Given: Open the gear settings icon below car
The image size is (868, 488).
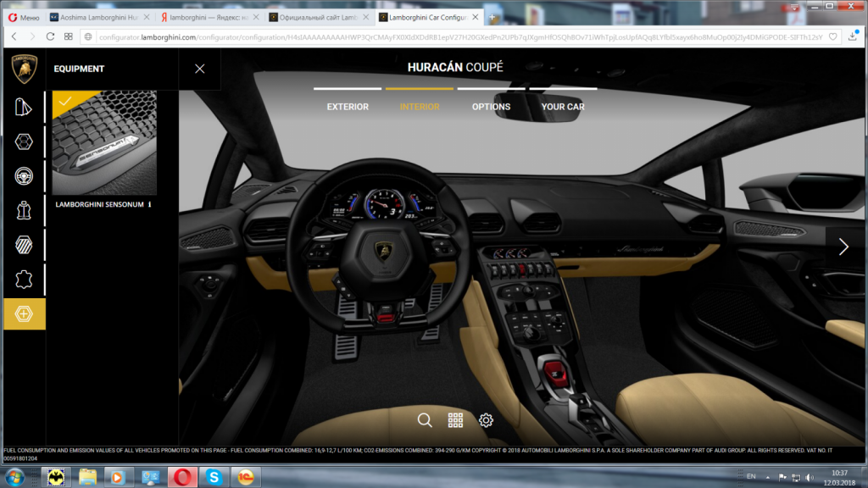Looking at the screenshot, I should pos(486,419).
